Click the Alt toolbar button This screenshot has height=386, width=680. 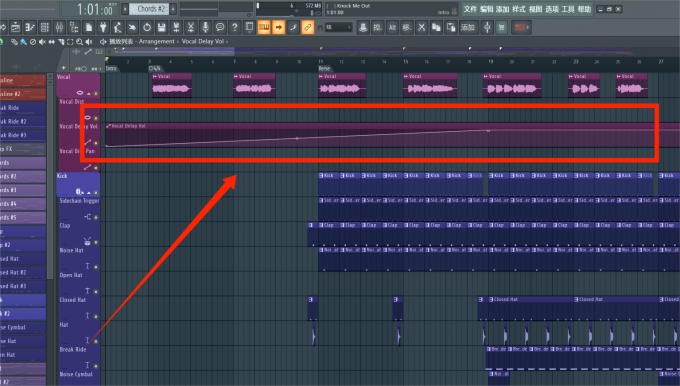tap(392, 27)
